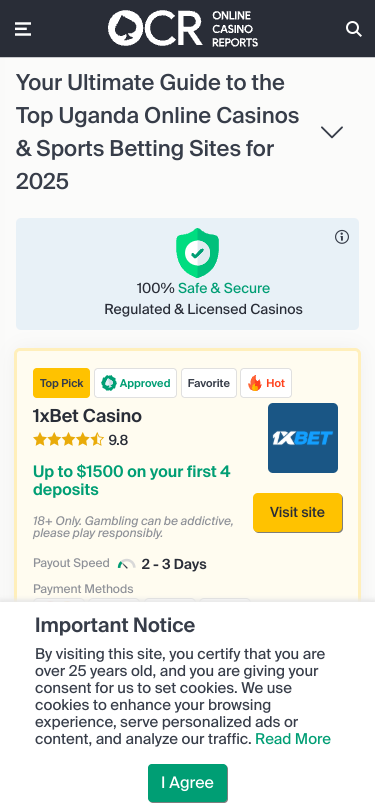
Task: Click the $1500 first deposits bonus offer
Action: 132,481
